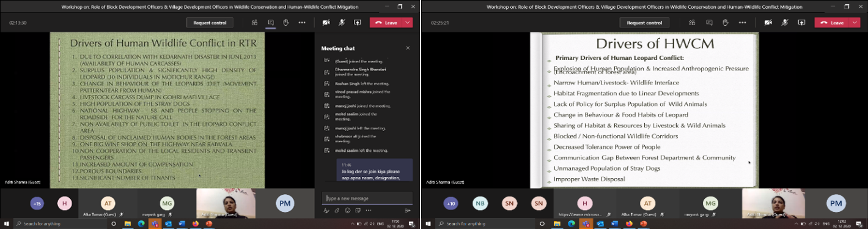Open Word on left taskbar

coord(182,223)
